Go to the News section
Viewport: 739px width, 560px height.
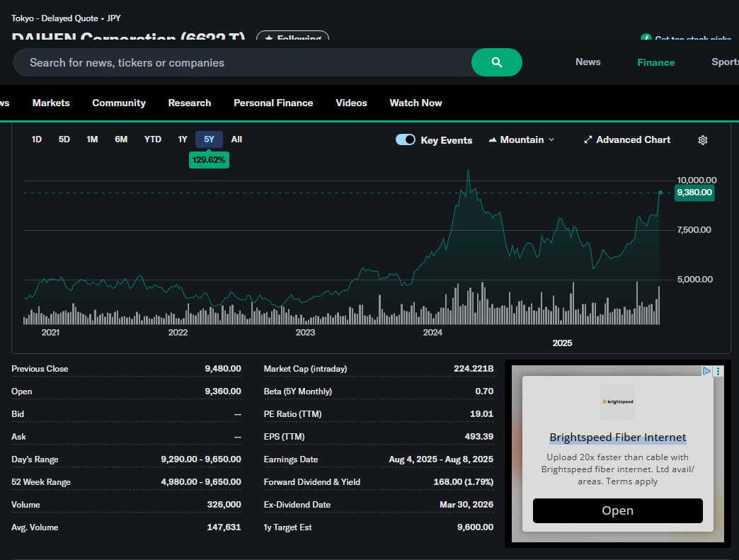pos(588,62)
